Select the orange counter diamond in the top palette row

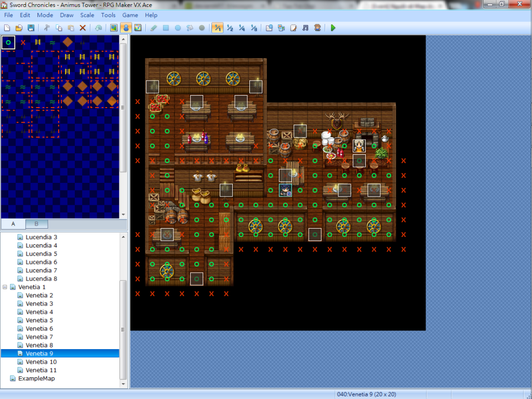pos(68,43)
